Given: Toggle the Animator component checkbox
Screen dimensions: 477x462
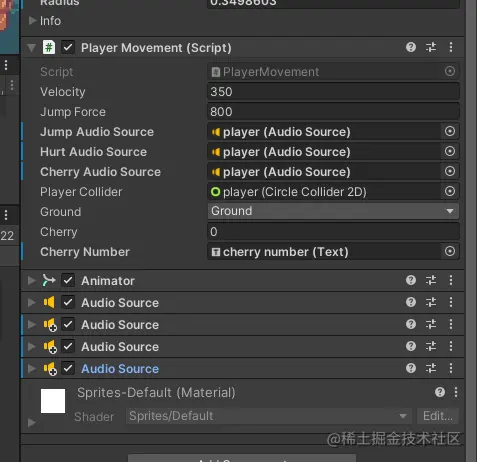Looking at the screenshot, I should [x=68, y=280].
